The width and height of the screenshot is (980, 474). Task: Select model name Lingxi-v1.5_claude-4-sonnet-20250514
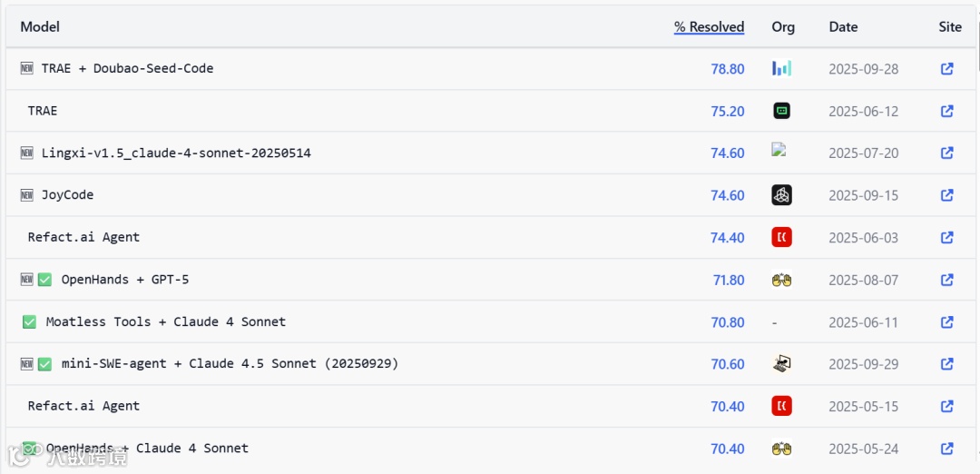coord(176,153)
